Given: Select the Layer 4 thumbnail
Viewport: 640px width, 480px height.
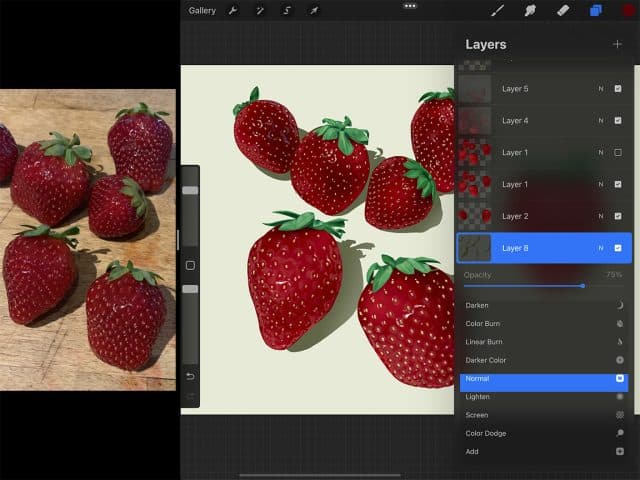Looking at the screenshot, I should [475, 120].
